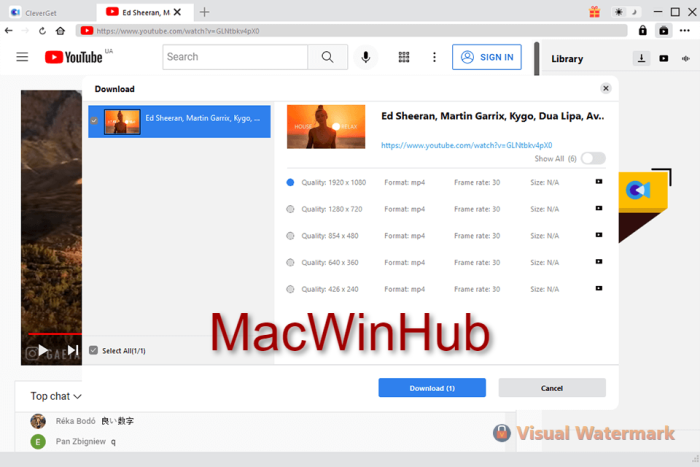Select Ed Sheeran video row in list
The width and height of the screenshot is (700, 467).
[x=179, y=121]
